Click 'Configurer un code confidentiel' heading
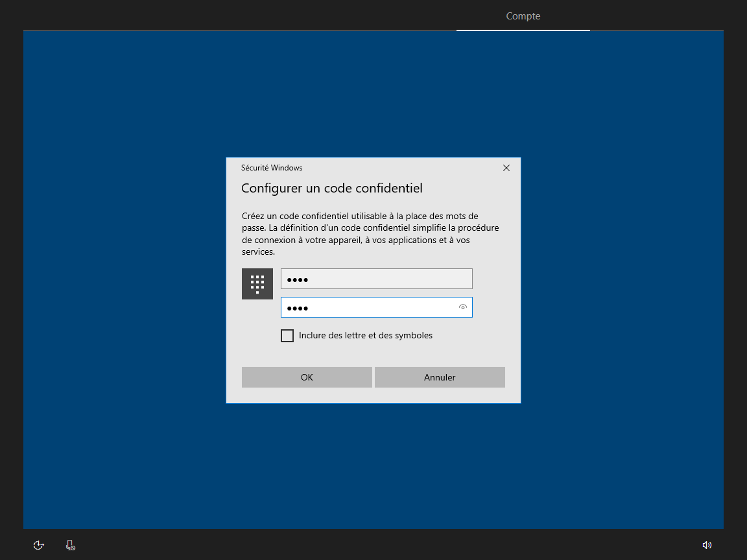 coord(331,188)
